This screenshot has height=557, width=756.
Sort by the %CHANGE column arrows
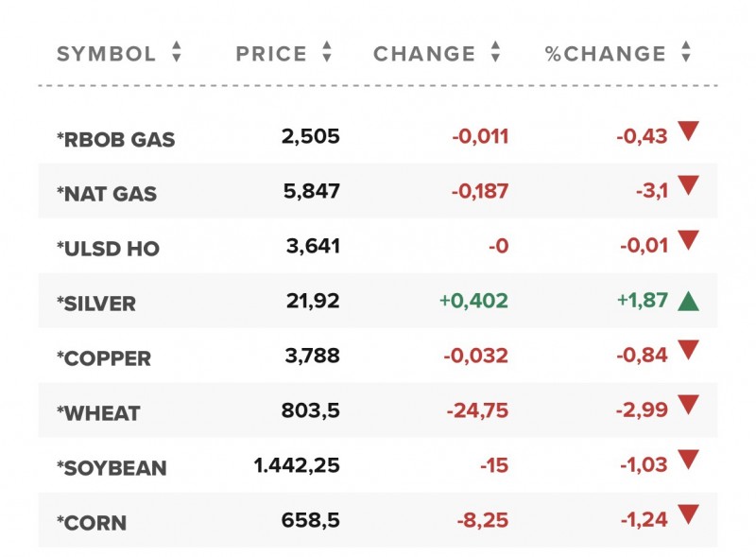coord(686,53)
